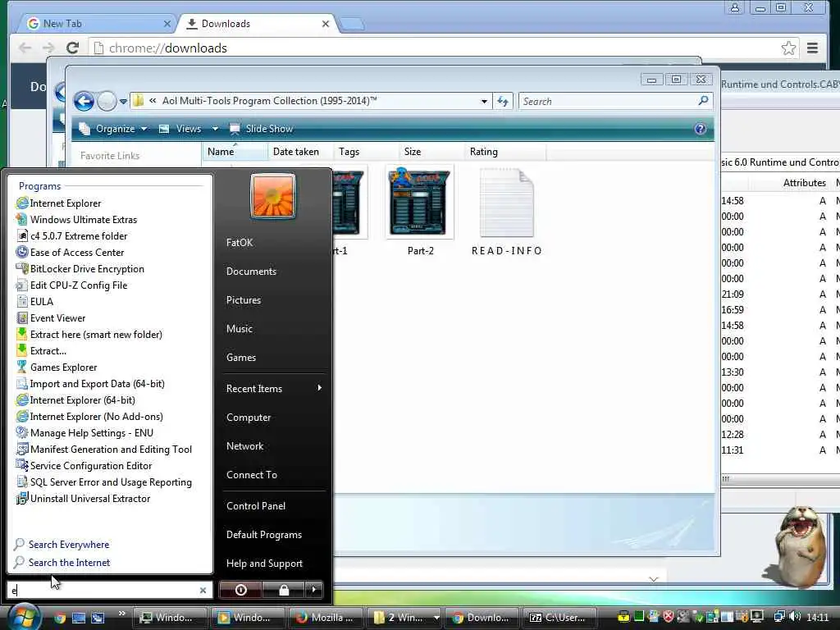Open recent pages dropdown beside forward button
This screenshot has height=630, width=840.
point(123,101)
